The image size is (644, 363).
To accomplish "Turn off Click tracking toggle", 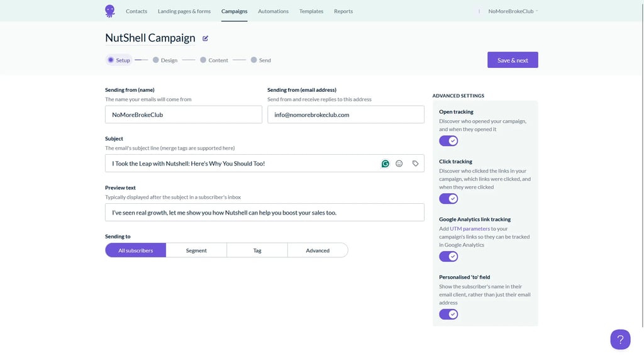I will pyautogui.click(x=448, y=199).
